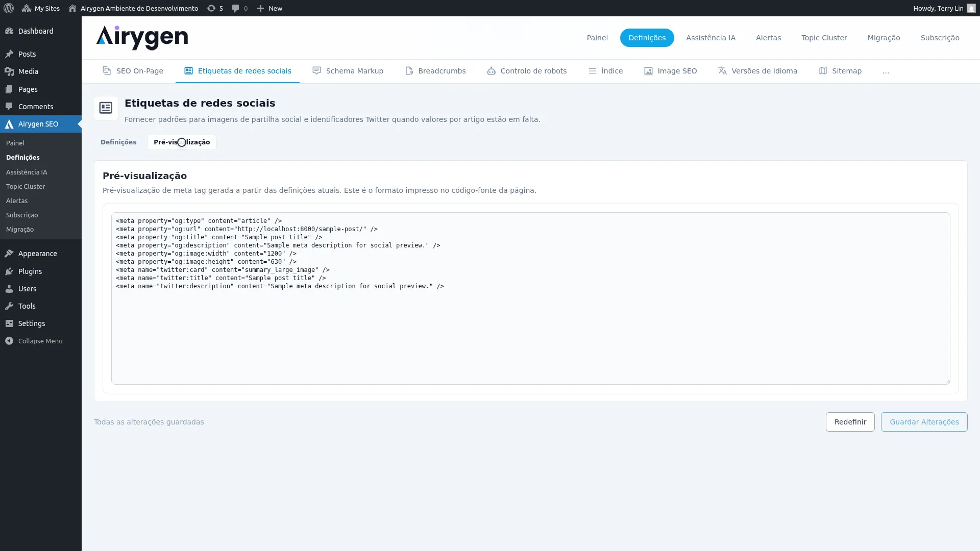Open Migração in top navigation

pos(884,38)
